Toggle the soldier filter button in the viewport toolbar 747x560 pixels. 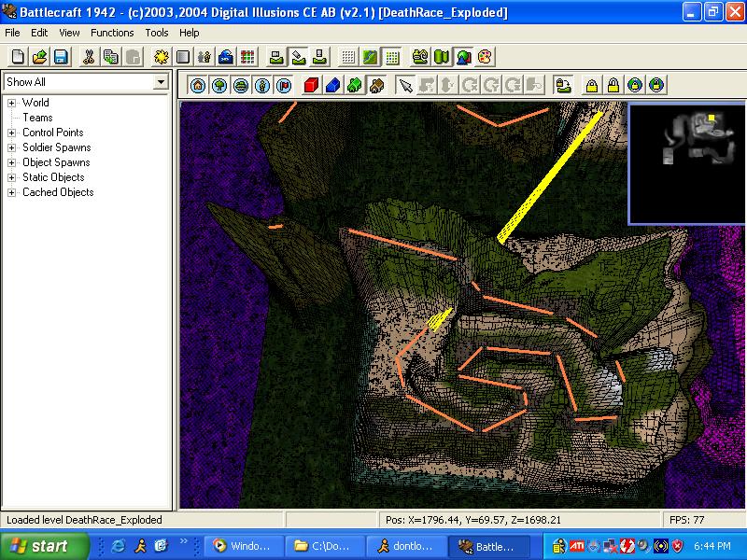262,86
